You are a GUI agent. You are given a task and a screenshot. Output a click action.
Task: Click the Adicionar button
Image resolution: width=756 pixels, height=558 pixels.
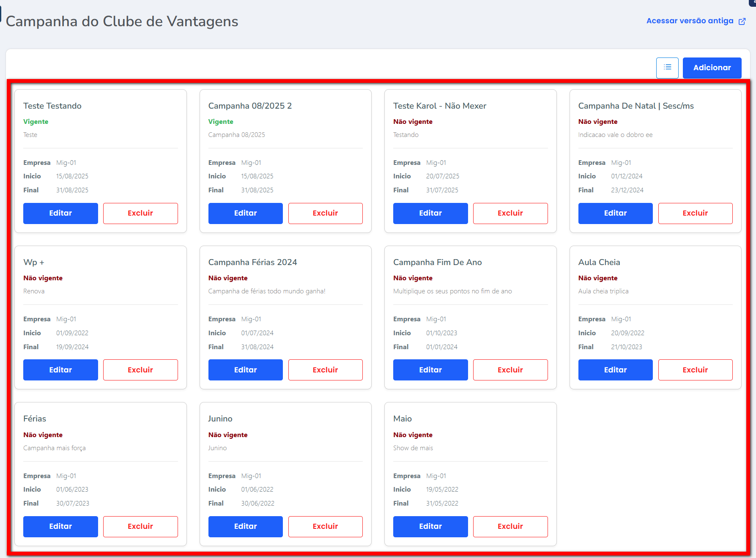[x=712, y=68]
